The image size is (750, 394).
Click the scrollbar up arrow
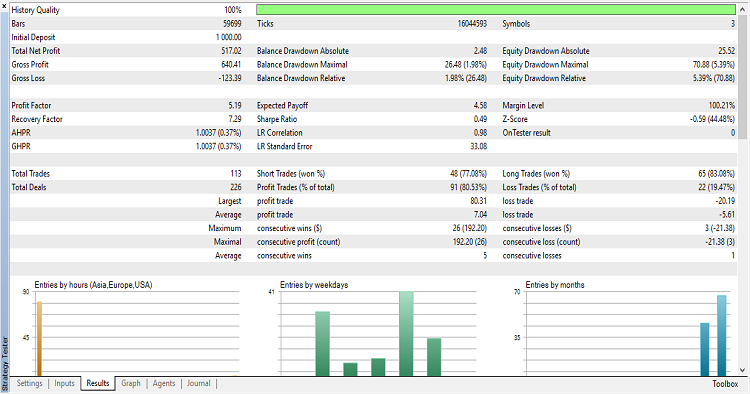click(x=742, y=9)
